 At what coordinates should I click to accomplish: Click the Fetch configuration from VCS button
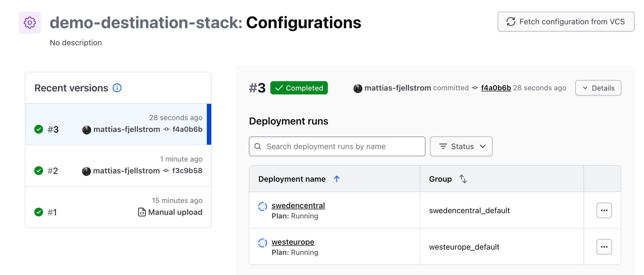coord(566,22)
